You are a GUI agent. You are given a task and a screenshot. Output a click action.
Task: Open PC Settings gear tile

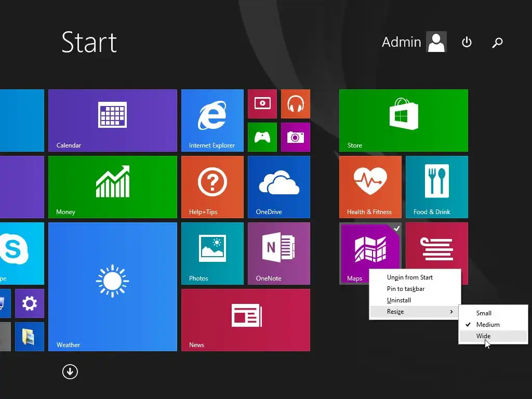pyautogui.click(x=30, y=303)
